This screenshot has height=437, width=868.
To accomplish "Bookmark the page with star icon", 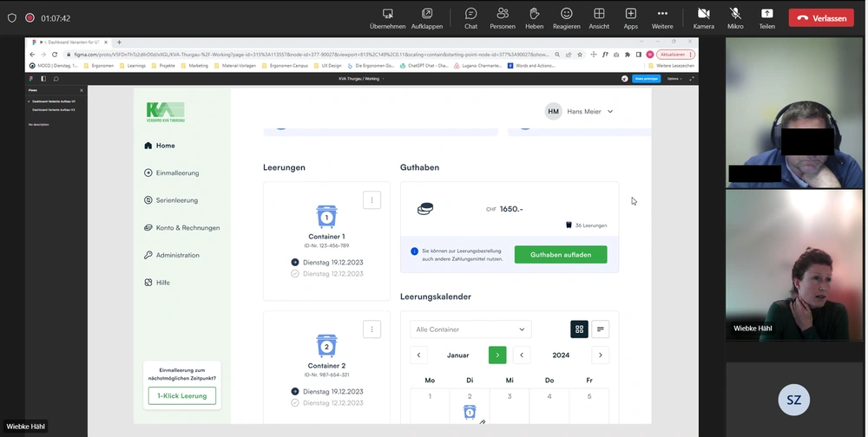I will (x=580, y=55).
